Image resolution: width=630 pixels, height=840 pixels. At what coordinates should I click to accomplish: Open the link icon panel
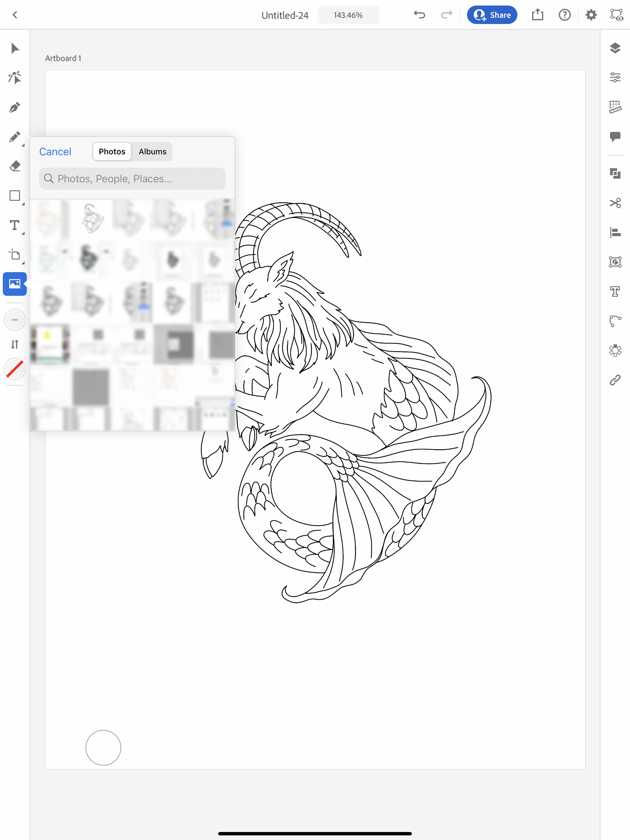pos(615,380)
